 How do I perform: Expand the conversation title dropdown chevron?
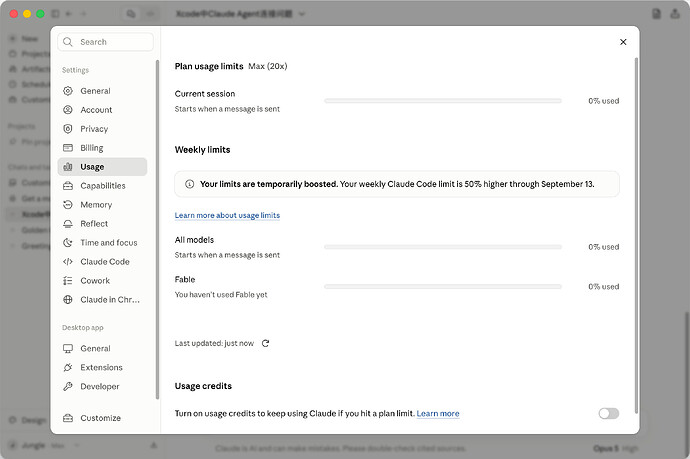tap(302, 14)
